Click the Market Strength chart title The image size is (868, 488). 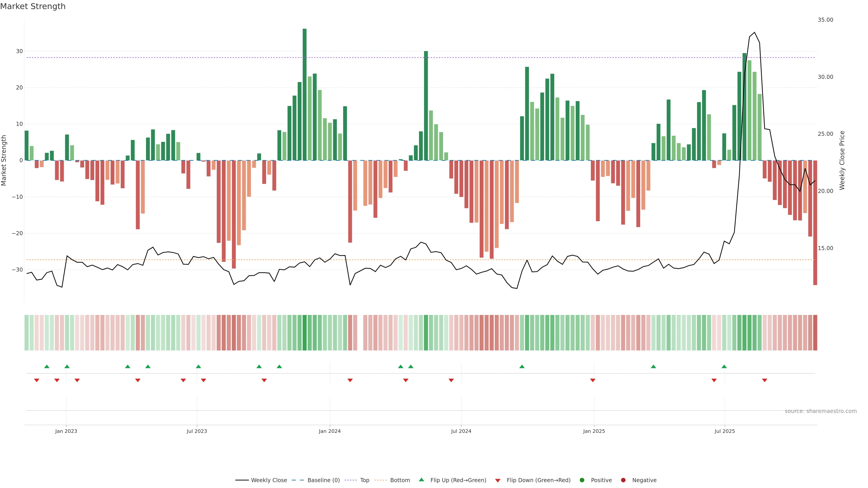33,6
